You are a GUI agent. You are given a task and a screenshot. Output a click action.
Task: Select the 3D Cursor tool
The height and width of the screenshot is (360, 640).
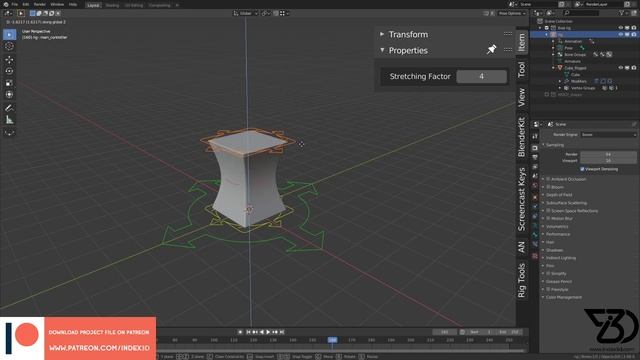pyautogui.click(x=9, y=46)
